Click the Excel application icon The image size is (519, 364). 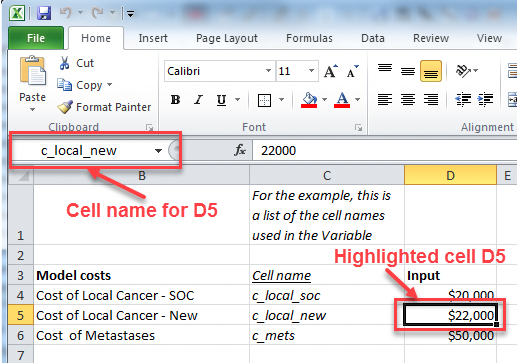17,13
